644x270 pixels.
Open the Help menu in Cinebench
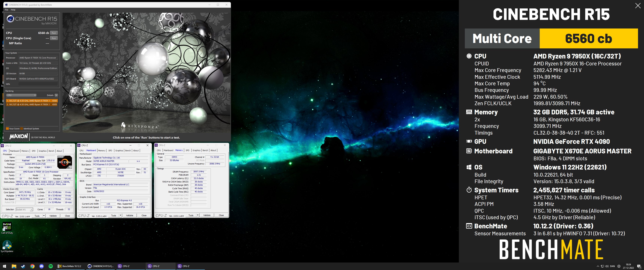pyautogui.click(x=13, y=10)
